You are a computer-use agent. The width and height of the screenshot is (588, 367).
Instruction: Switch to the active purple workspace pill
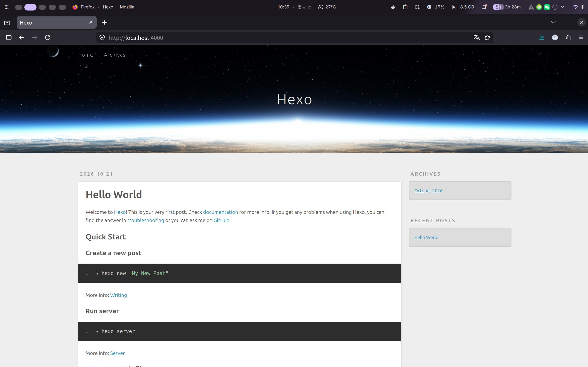pyautogui.click(x=30, y=7)
